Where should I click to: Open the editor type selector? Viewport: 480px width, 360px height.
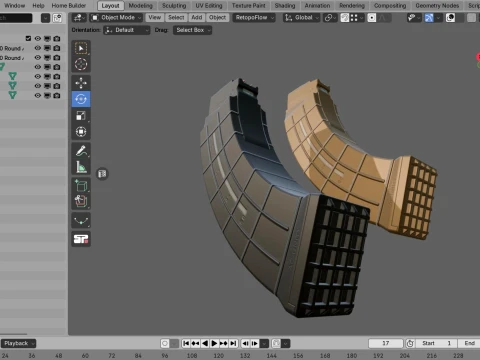[x=79, y=17]
